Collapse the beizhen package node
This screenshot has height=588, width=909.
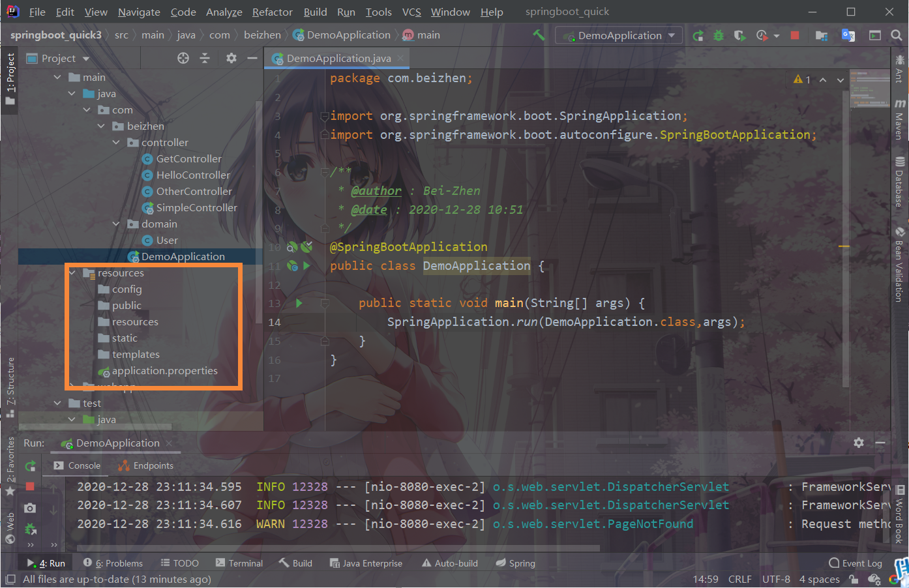click(x=101, y=126)
